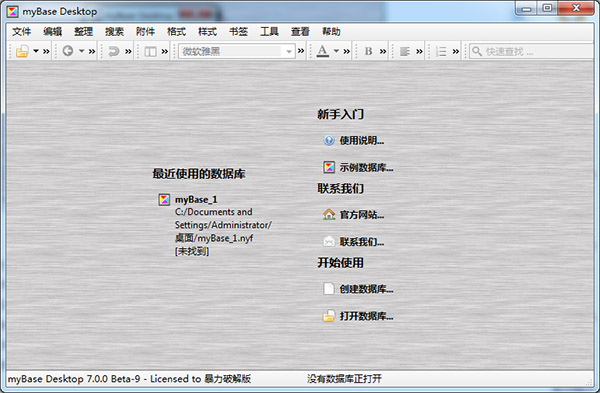Expand the overflow chevron after the list icon
Viewport: 600px width, 393px height.
click(x=455, y=51)
